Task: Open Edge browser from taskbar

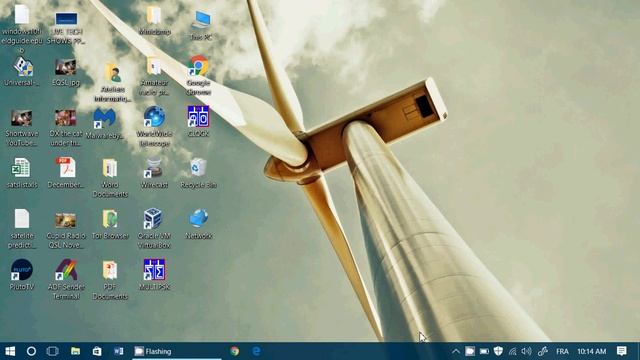Action: (256, 351)
